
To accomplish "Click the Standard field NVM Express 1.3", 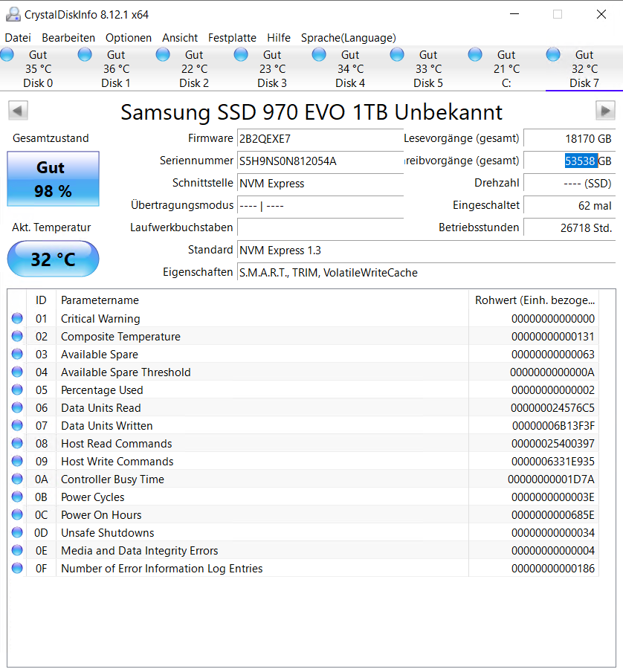I will pos(426,251).
